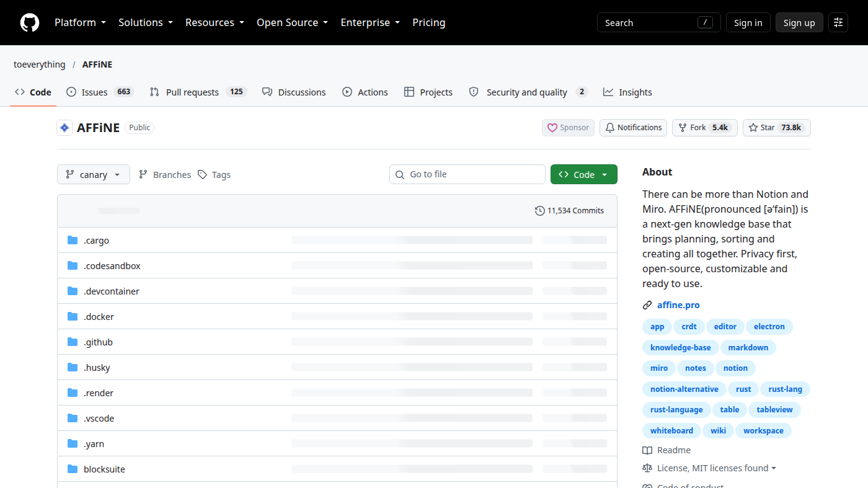Click the tag icon next to Tags
This screenshot has width=868, height=488.
(x=202, y=175)
